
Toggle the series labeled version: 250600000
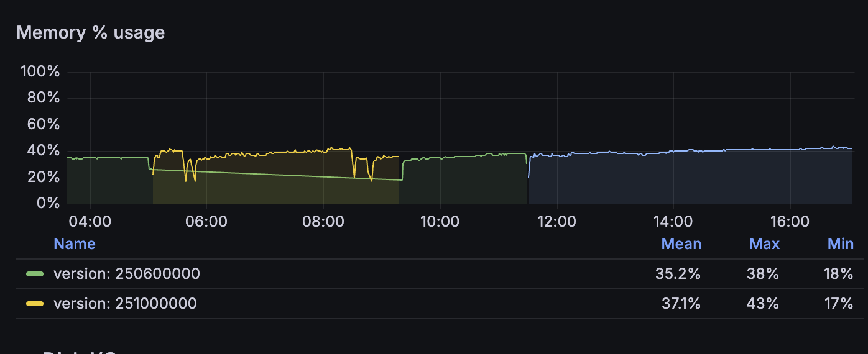point(127,274)
